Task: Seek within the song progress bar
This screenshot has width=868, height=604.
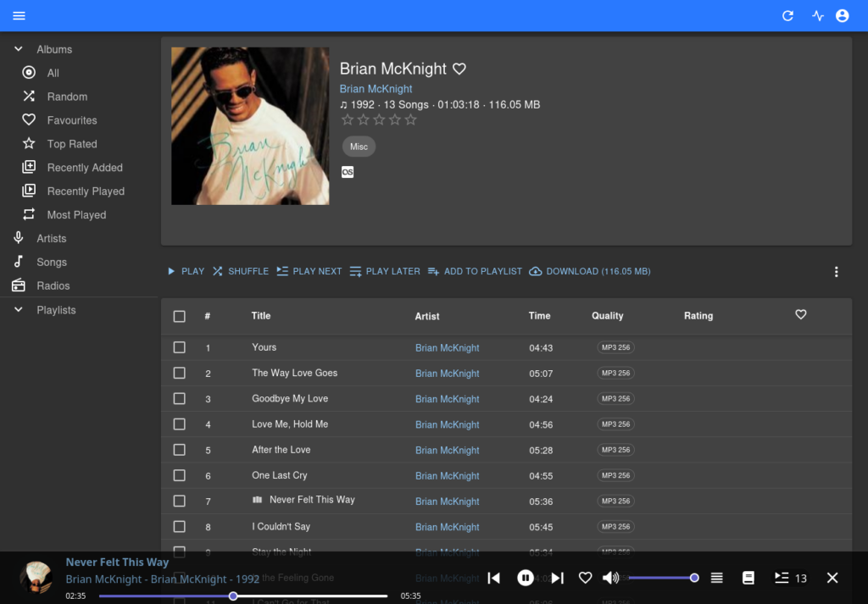Action: tap(243, 596)
